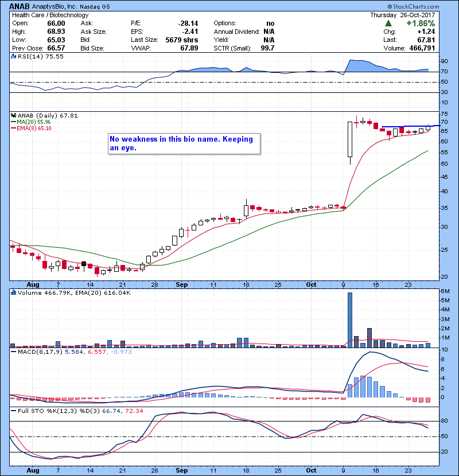Click the MA(20) 55.96 legend entry
Image resolution: width=459 pixels, height=476 pixels.
click(x=33, y=122)
